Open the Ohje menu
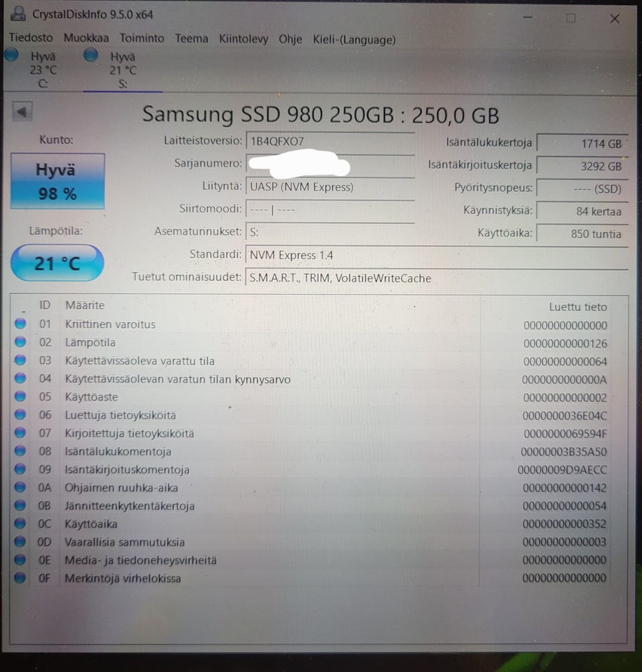 pyautogui.click(x=290, y=39)
